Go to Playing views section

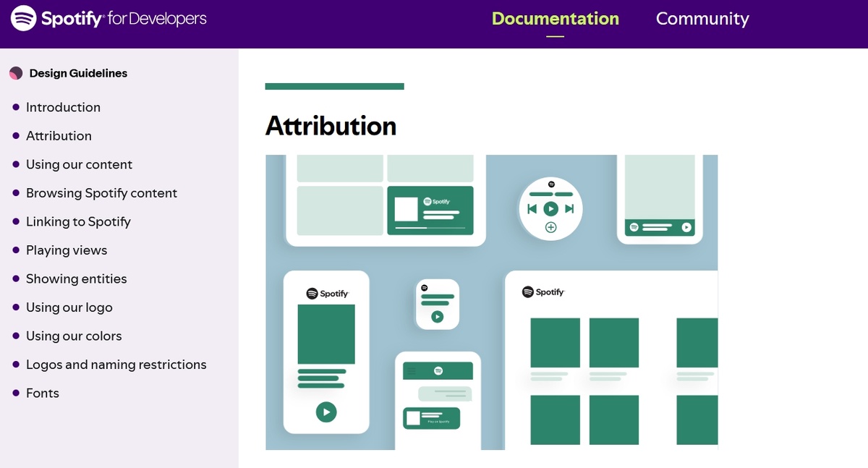coord(67,250)
